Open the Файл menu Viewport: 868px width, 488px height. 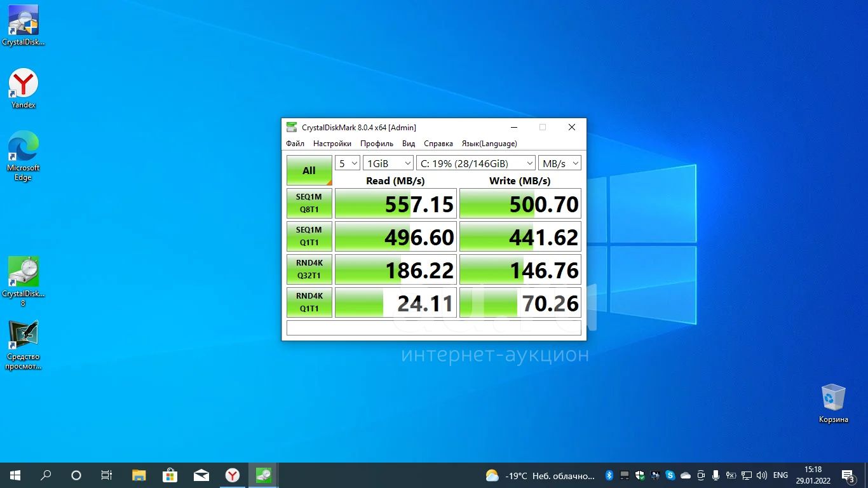point(295,144)
